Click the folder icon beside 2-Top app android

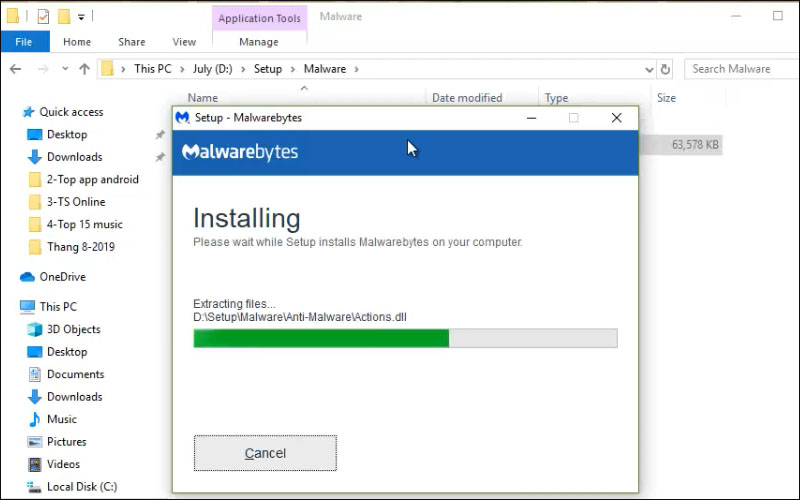coord(35,180)
